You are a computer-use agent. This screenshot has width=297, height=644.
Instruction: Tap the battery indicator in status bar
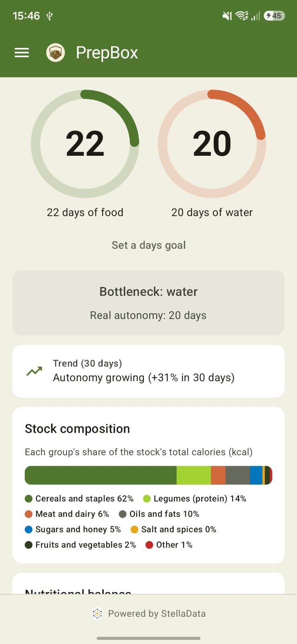(x=274, y=16)
